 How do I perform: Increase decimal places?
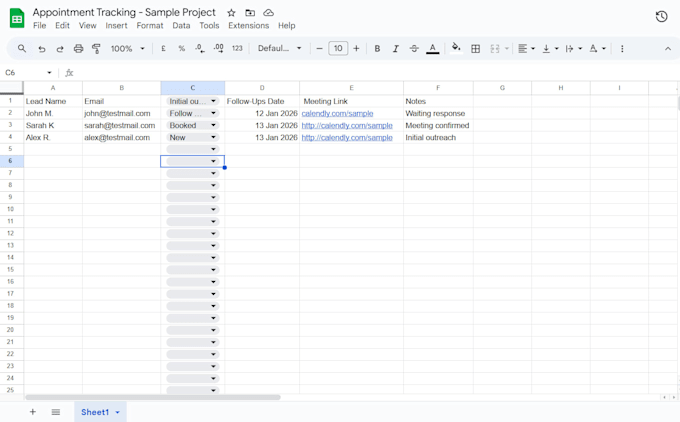(219, 49)
